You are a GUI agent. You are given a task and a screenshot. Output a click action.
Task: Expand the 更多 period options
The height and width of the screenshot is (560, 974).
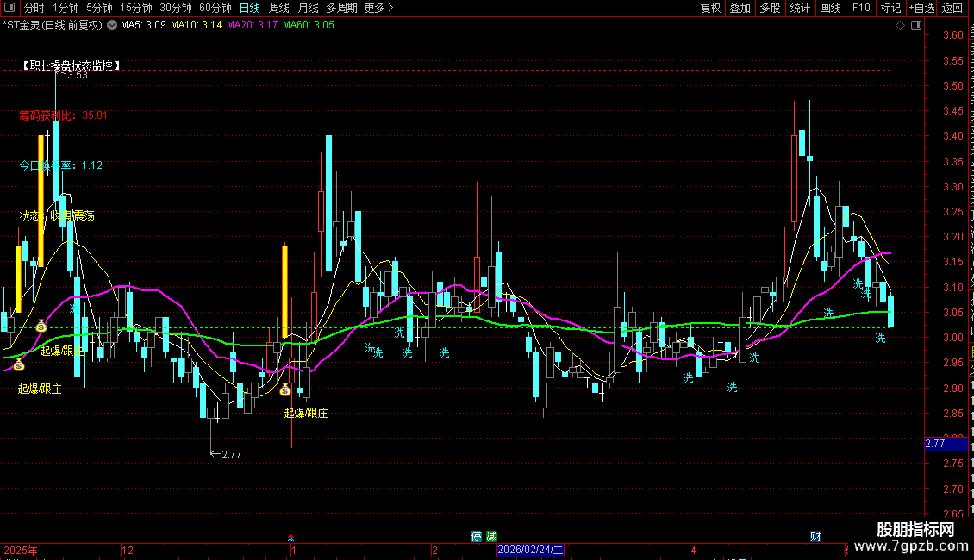click(378, 8)
